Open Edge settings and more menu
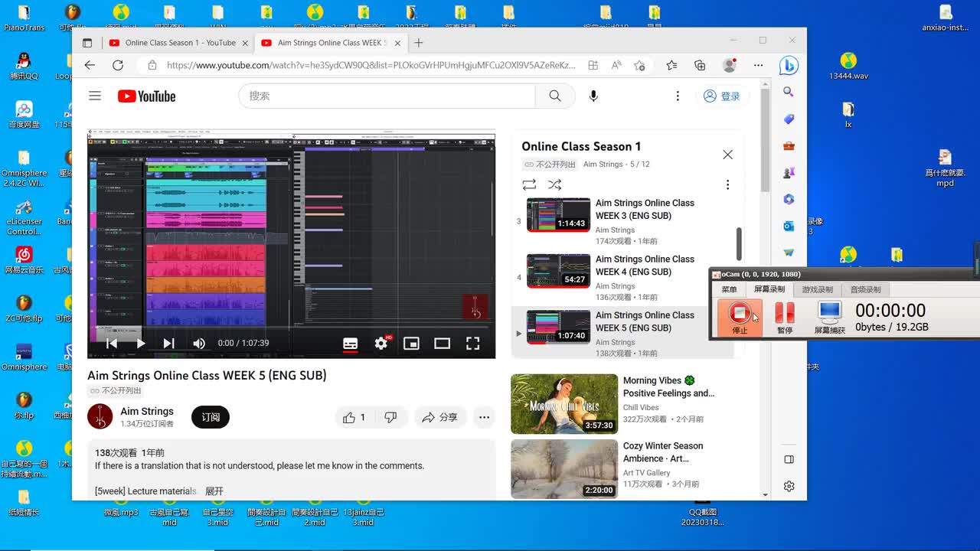Image resolution: width=980 pixels, height=551 pixels. point(758,65)
